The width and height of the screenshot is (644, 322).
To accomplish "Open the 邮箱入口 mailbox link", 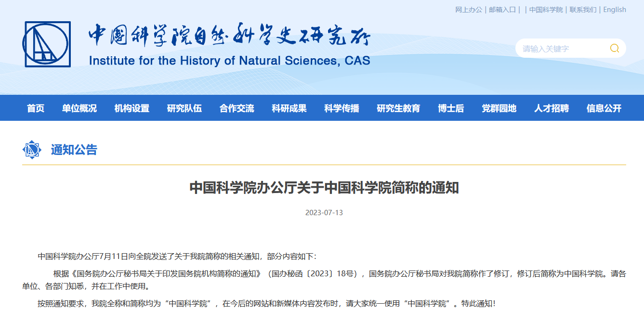I will click(502, 10).
